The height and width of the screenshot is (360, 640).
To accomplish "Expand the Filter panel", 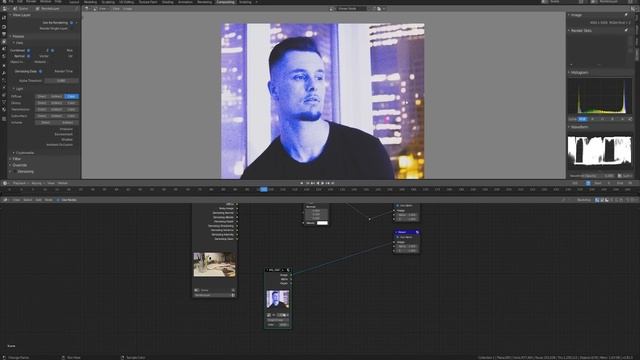I will tap(11, 159).
